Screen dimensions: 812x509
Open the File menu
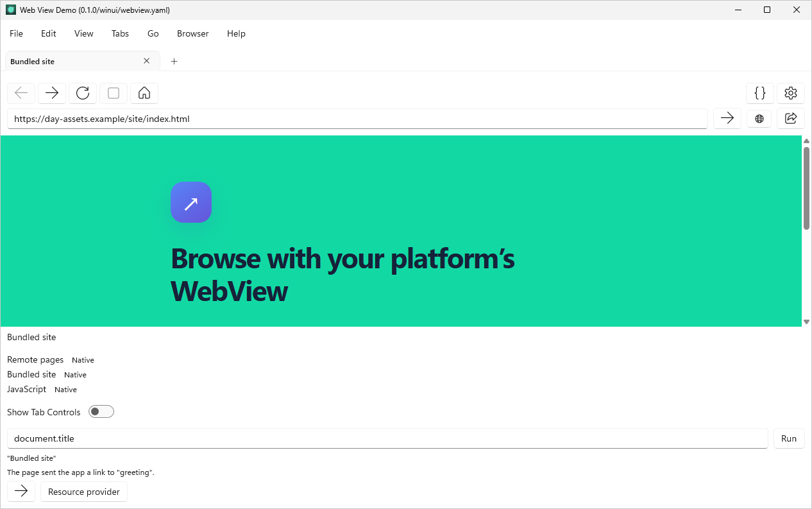[16, 33]
